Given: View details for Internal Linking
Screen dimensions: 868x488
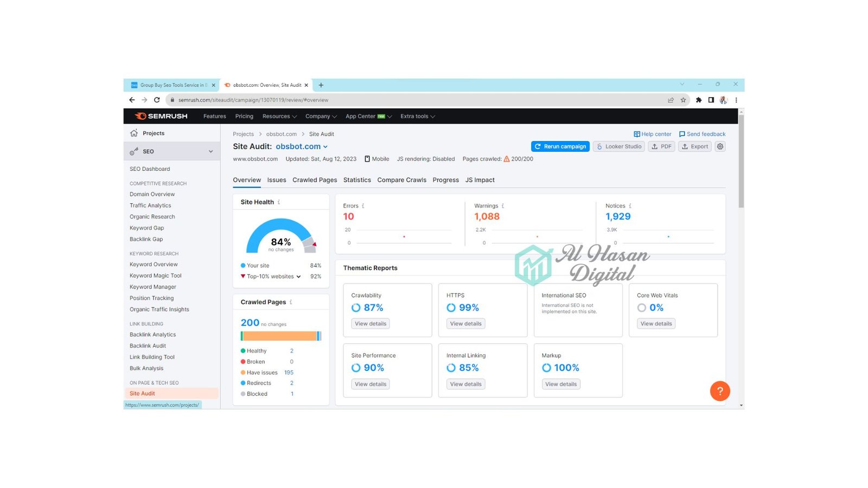Looking at the screenshot, I should (466, 384).
